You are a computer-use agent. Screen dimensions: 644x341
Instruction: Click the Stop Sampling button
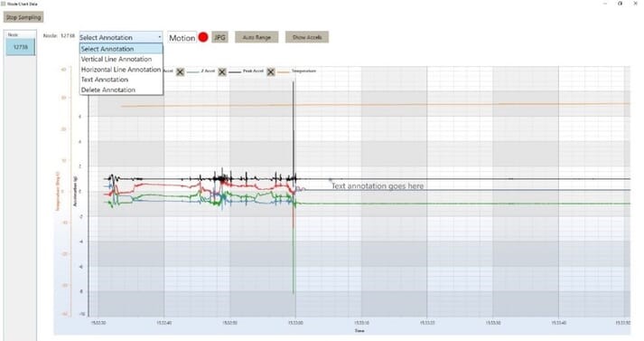(x=23, y=17)
